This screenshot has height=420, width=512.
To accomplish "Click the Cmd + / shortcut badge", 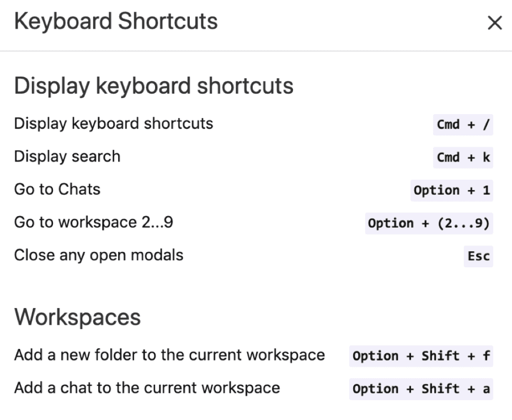I will tap(463, 125).
